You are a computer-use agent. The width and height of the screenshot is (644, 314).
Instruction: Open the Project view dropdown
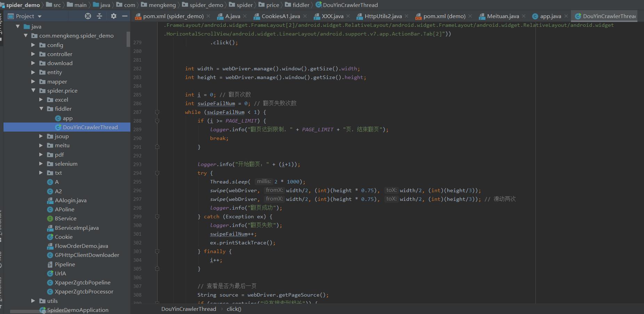coord(40,16)
